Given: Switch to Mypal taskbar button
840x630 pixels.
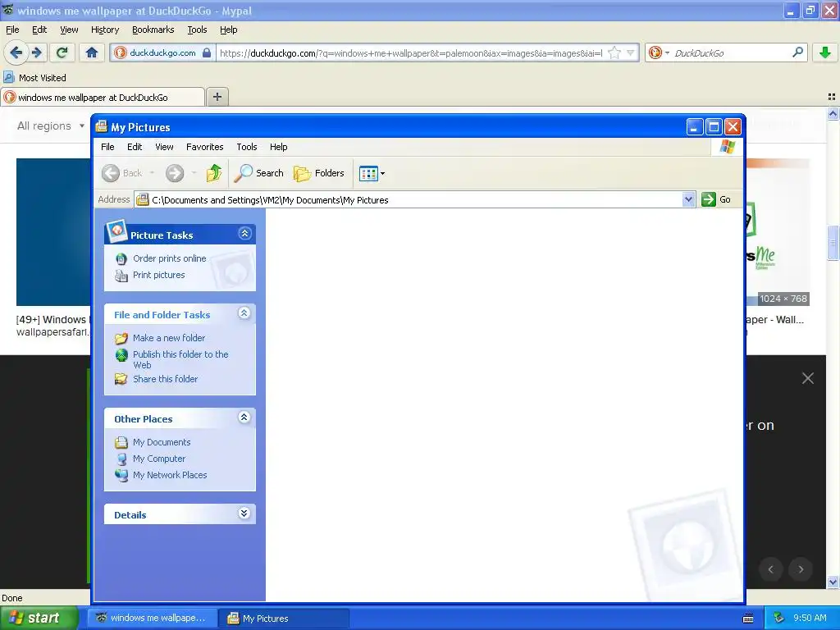Looking at the screenshot, I should coord(153,618).
